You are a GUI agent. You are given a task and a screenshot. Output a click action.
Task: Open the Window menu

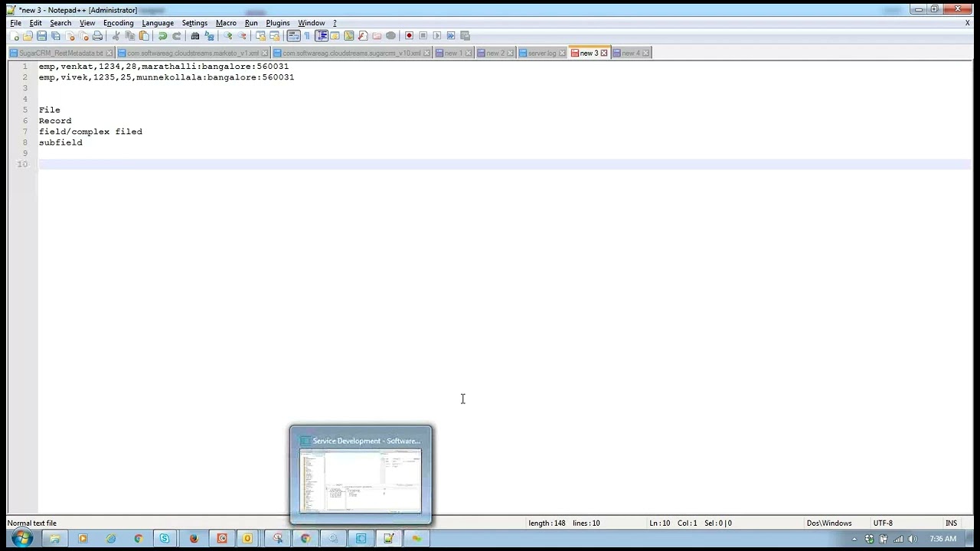(x=312, y=23)
